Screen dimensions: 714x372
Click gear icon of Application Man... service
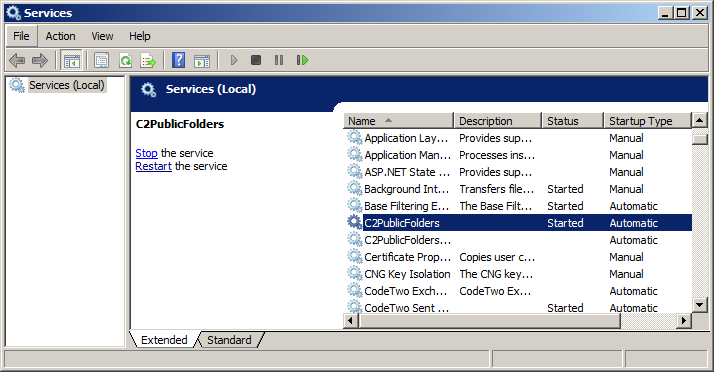click(x=354, y=154)
